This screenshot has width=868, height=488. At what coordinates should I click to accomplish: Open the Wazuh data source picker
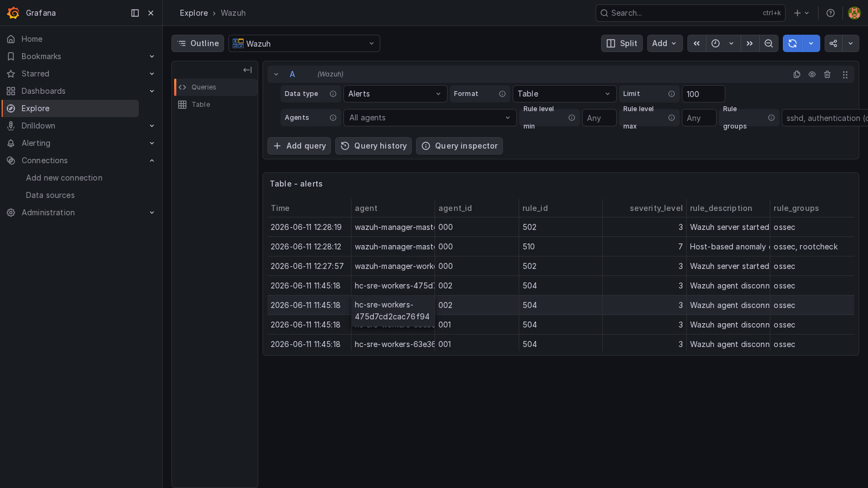point(304,43)
